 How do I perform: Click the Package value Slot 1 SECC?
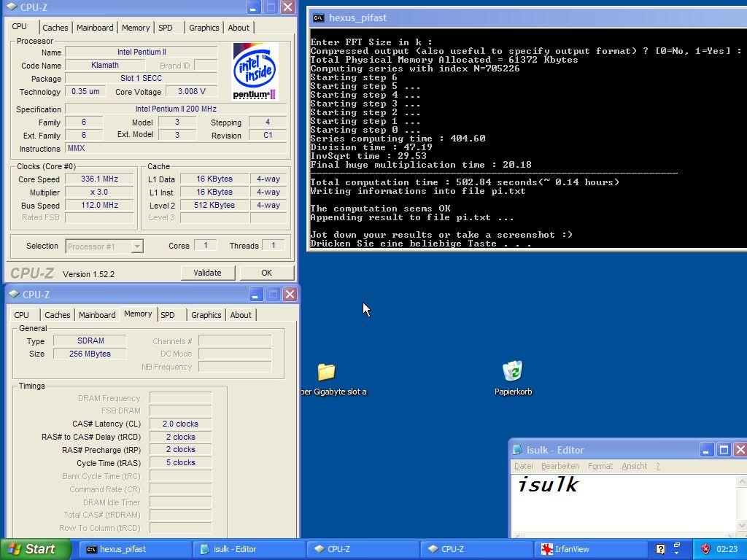[x=141, y=78]
